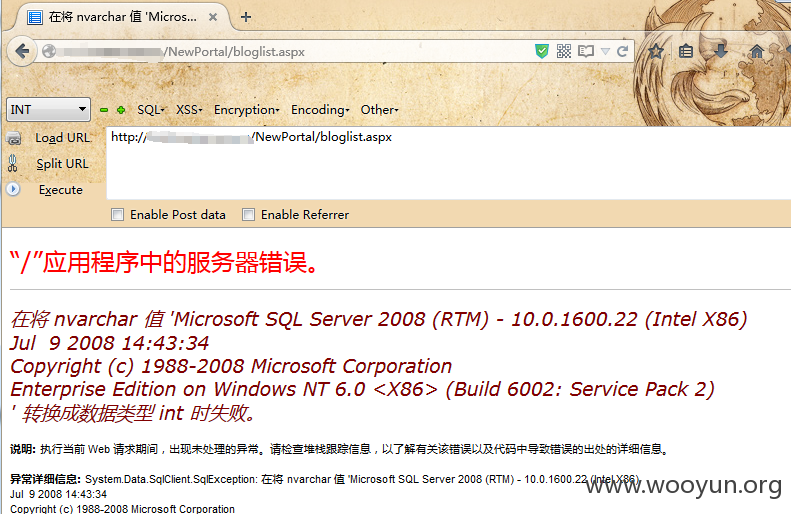Screen dimensions: 791x514
Task: Click the '异常详细信息:' label
Action: pyautogui.click(x=45, y=479)
